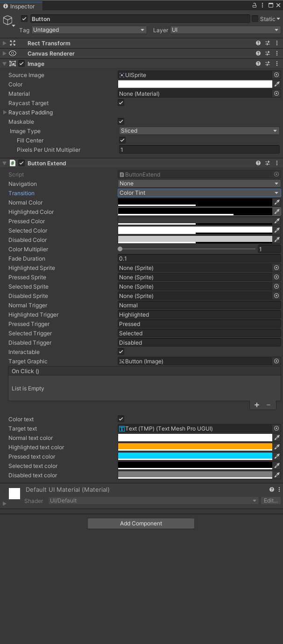Disable the Interactable checkbox

pyautogui.click(x=121, y=352)
